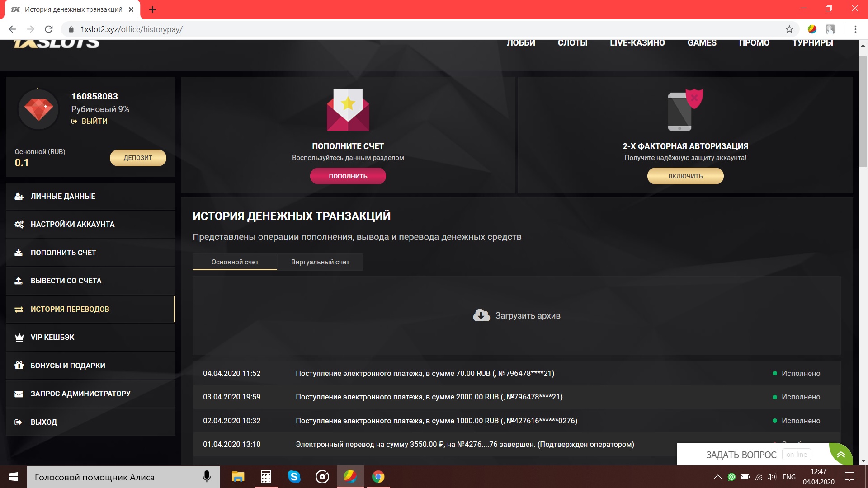Click the red ruby status gem icon

click(38, 109)
